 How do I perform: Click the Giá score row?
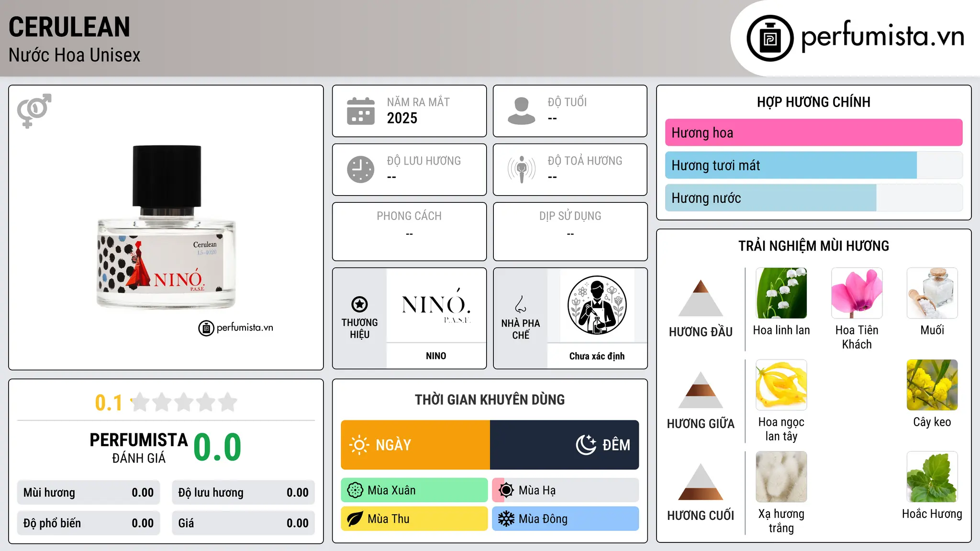pos(243,523)
